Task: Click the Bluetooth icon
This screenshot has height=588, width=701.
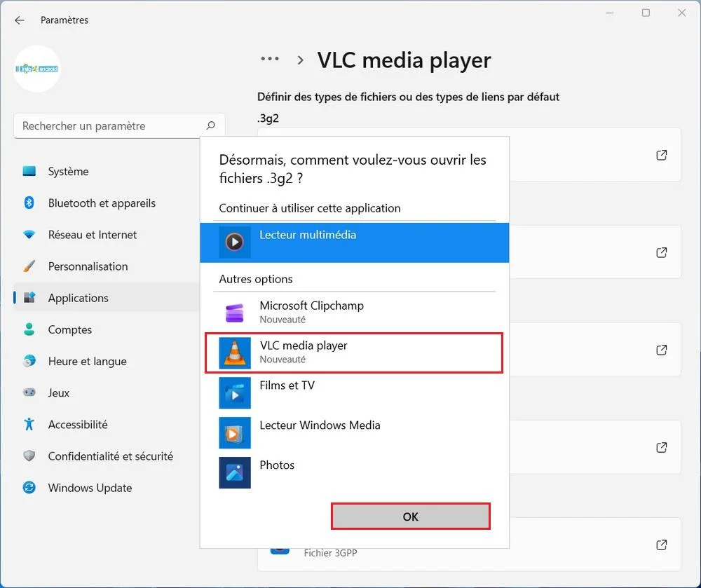Action: (x=29, y=203)
